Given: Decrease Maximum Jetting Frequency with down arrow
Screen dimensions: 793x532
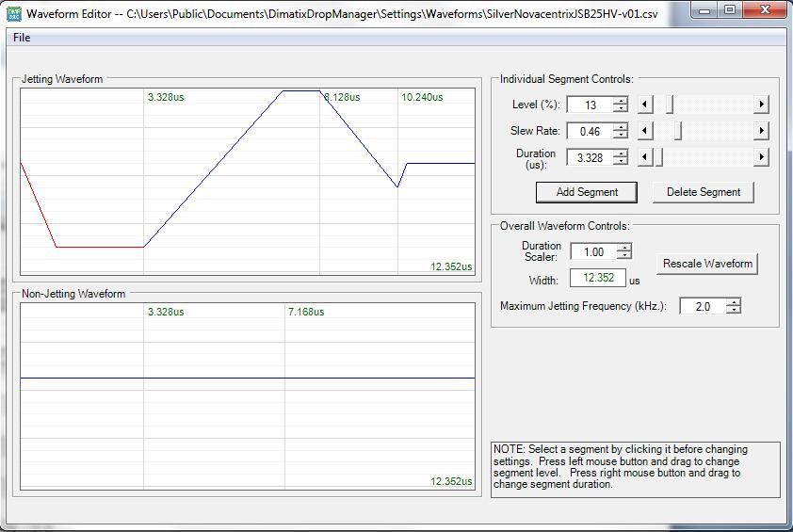Looking at the screenshot, I should 734,310.
